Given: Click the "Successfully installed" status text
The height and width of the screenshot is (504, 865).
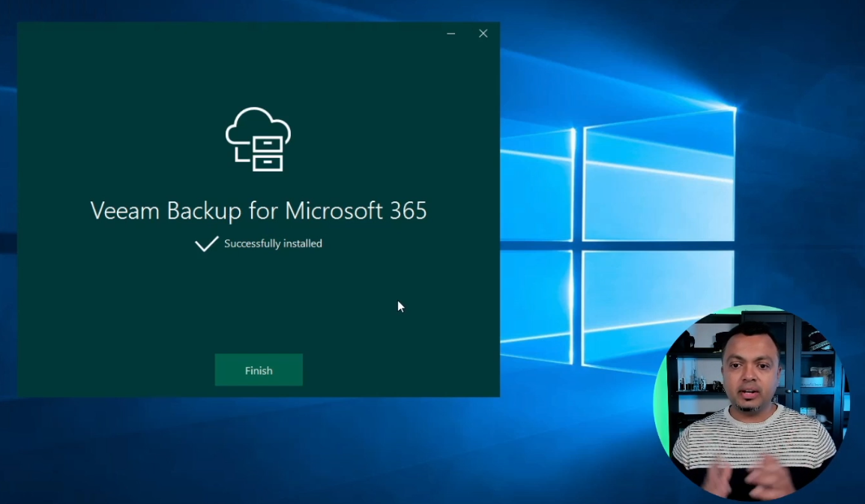Looking at the screenshot, I should point(273,243).
